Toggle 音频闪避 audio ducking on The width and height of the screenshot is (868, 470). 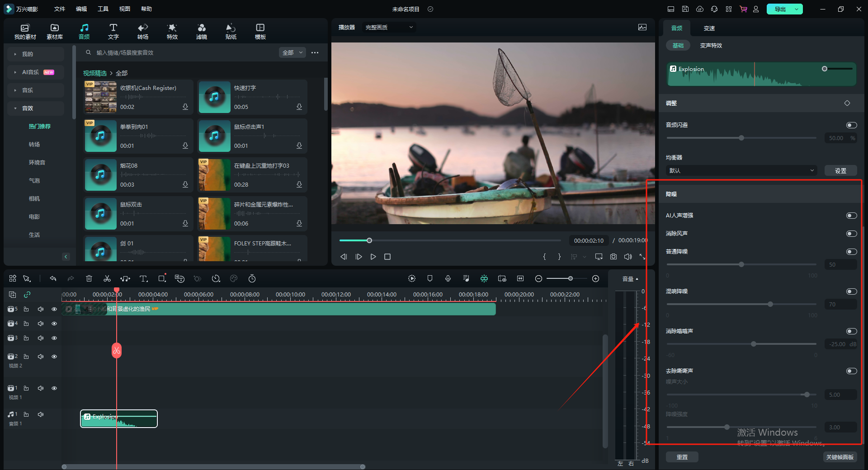point(851,125)
